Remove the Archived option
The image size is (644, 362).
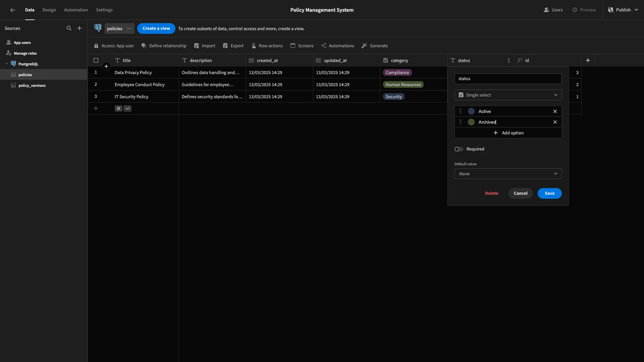click(555, 122)
